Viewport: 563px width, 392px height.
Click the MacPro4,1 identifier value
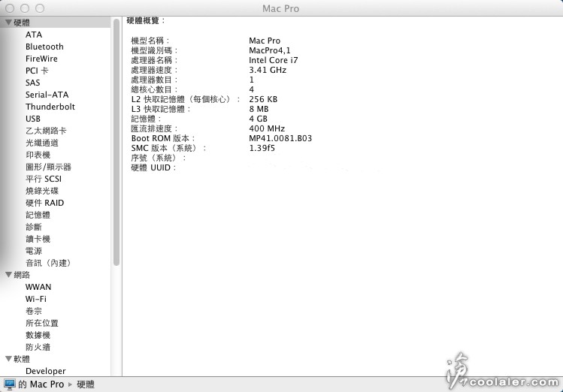click(x=270, y=50)
